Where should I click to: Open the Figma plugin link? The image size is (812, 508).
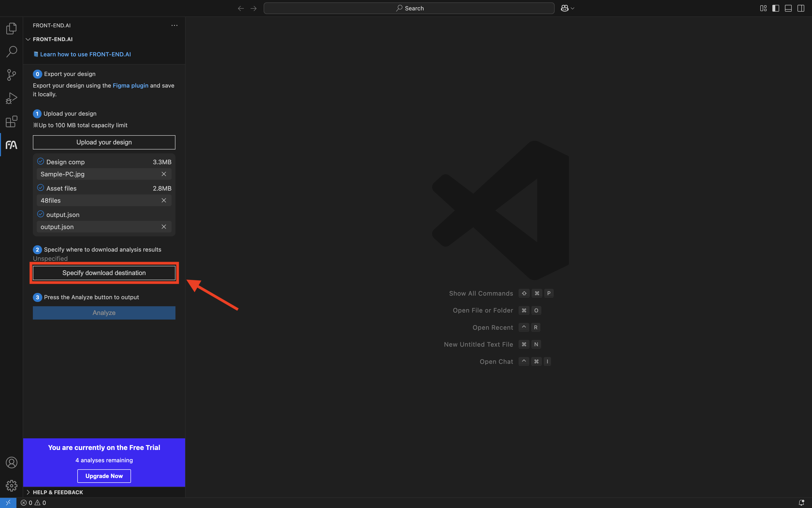click(x=130, y=86)
